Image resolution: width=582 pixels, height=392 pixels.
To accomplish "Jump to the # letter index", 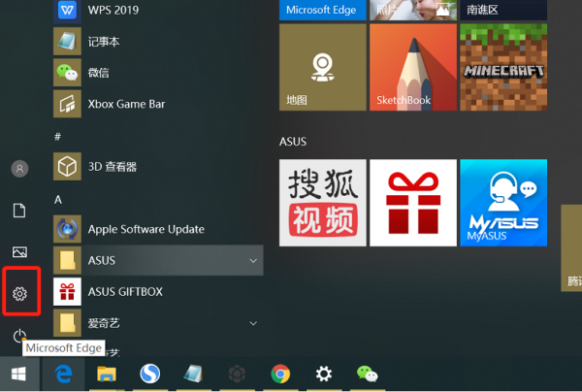I will click(57, 137).
